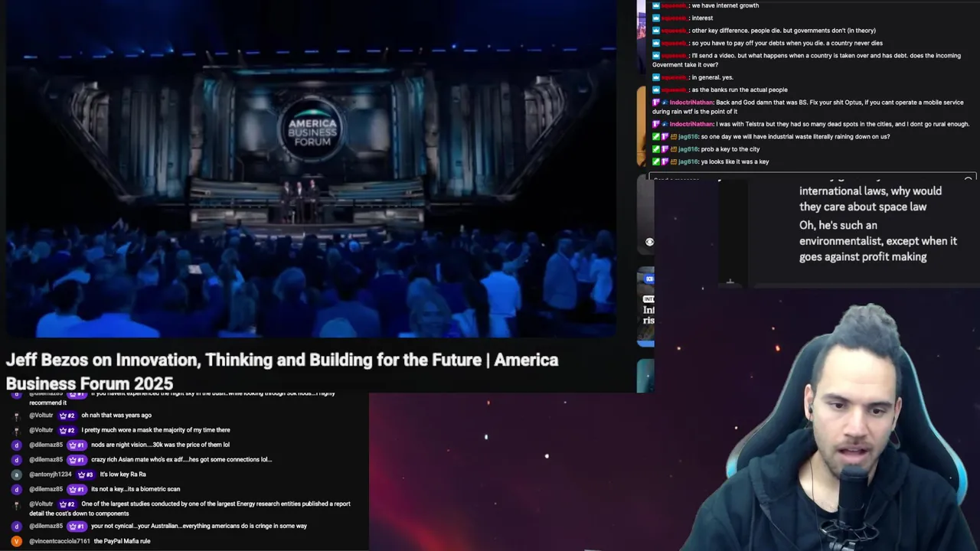Click Voltutr avatar on 'wore a mask' message
This screenshot has width=980, height=551.
point(16,430)
